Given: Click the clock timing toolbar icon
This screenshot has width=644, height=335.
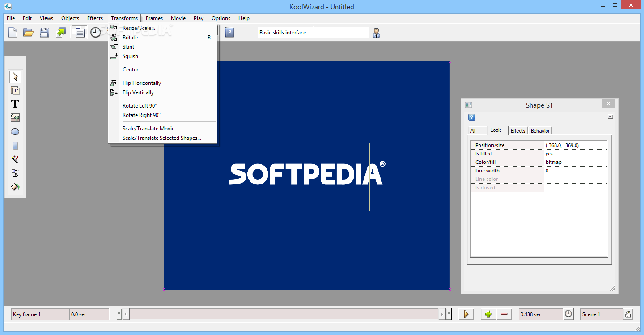Looking at the screenshot, I should click(96, 32).
